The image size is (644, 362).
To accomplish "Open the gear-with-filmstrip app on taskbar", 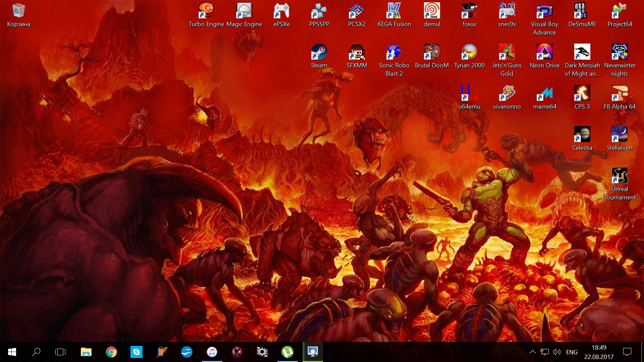I will (262, 352).
